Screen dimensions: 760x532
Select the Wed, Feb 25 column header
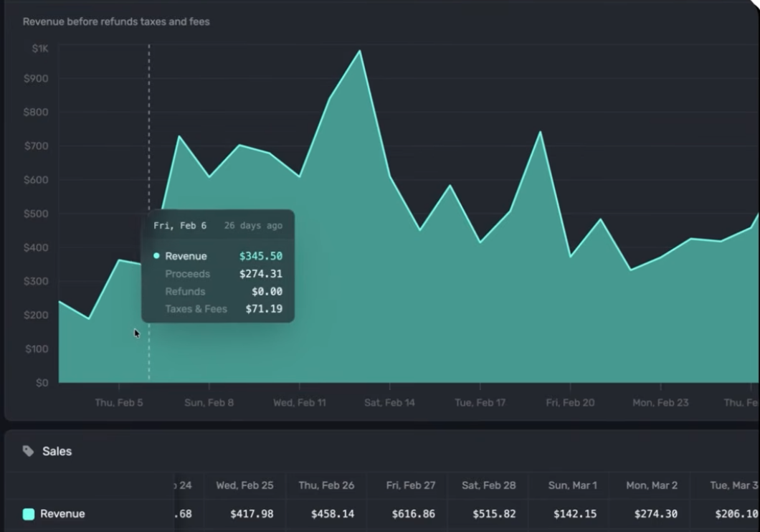point(244,485)
